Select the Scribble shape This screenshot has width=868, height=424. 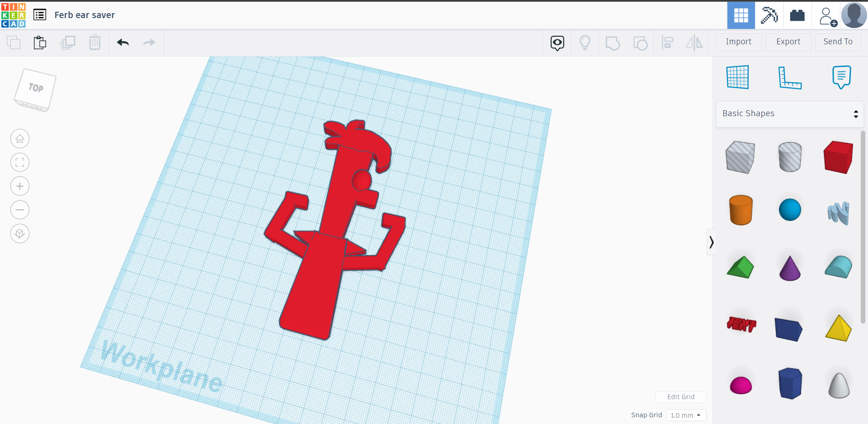point(839,212)
